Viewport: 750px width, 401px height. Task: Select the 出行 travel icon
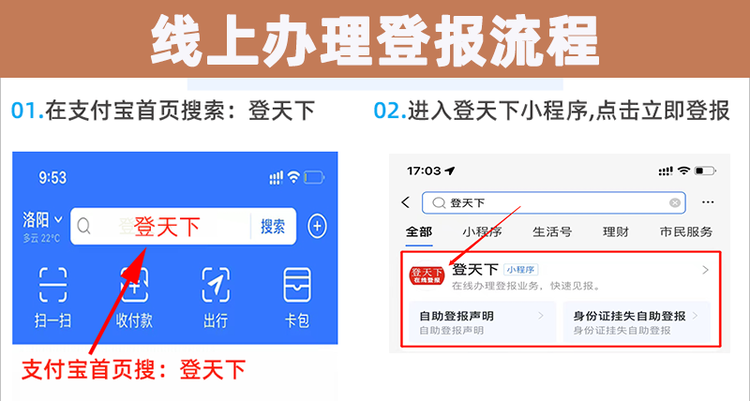[216, 285]
